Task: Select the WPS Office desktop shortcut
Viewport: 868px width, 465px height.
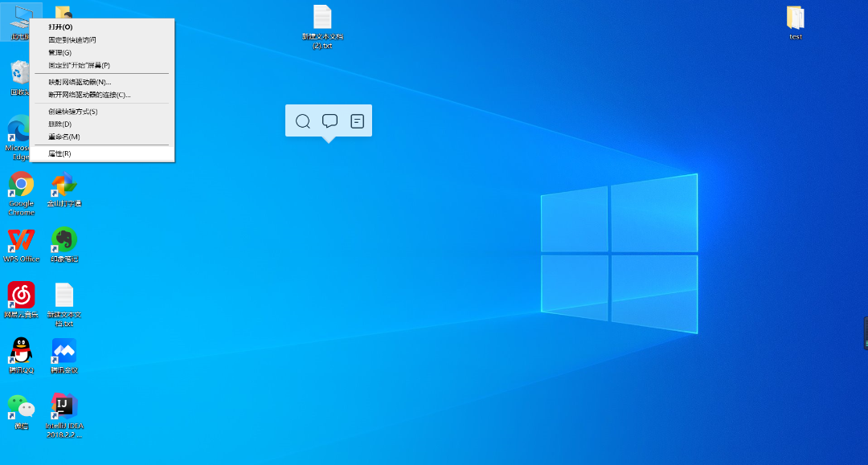Action: 21,245
